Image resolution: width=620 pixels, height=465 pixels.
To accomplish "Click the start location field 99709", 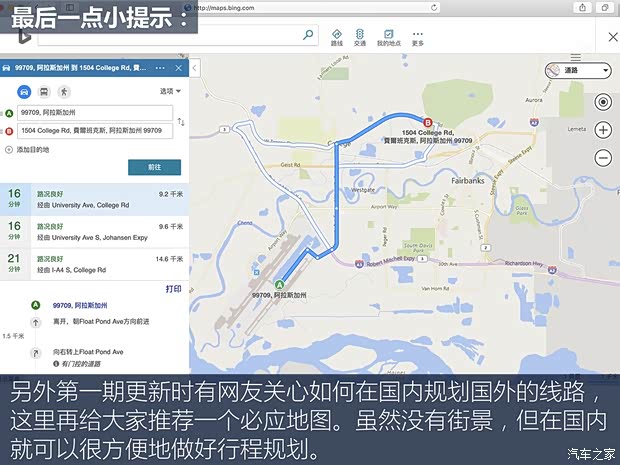I will pos(95,113).
